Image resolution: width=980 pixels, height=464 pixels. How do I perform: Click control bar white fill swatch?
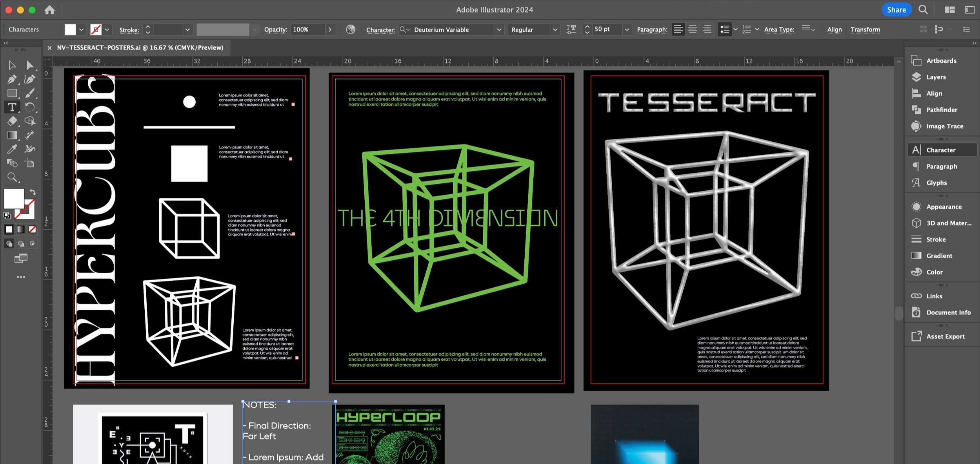click(70, 29)
